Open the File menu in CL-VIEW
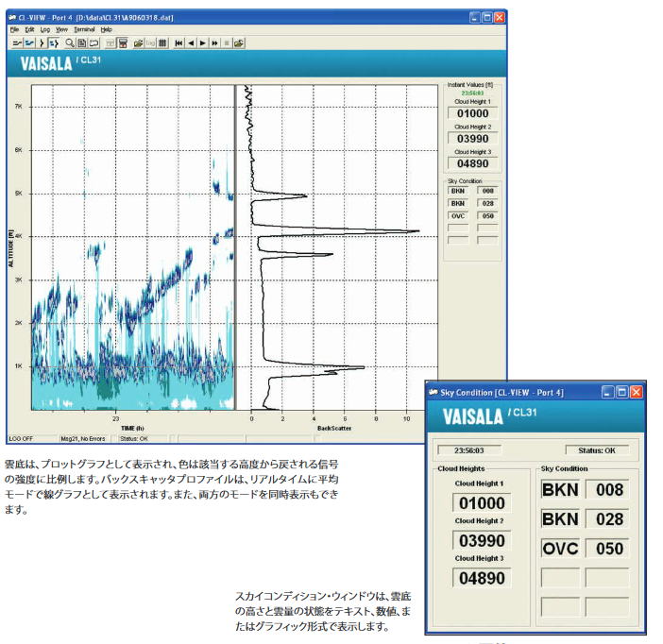 [x=15, y=29]
